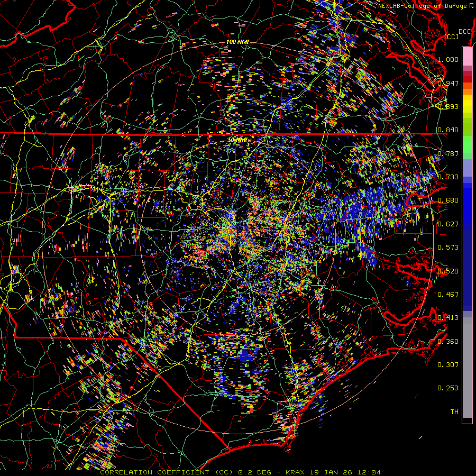Click the TH threshold label on the scale

coord(454,412)
